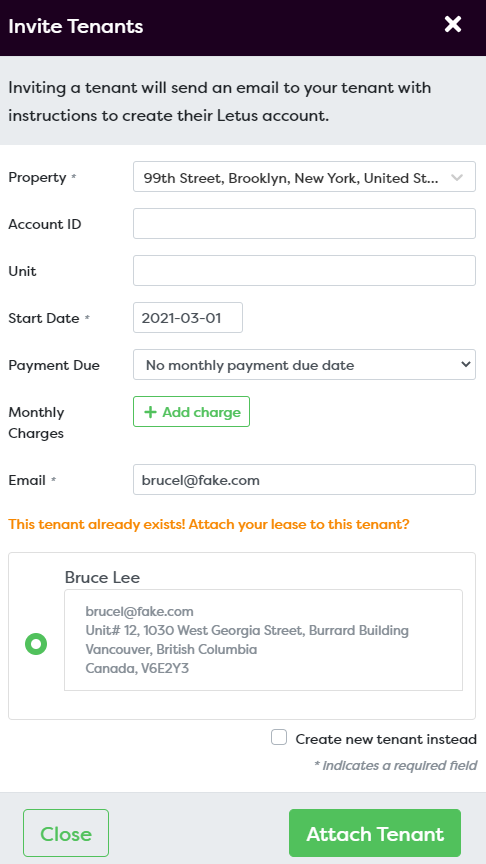Click into the Account ID field

[x=304, y=223]
